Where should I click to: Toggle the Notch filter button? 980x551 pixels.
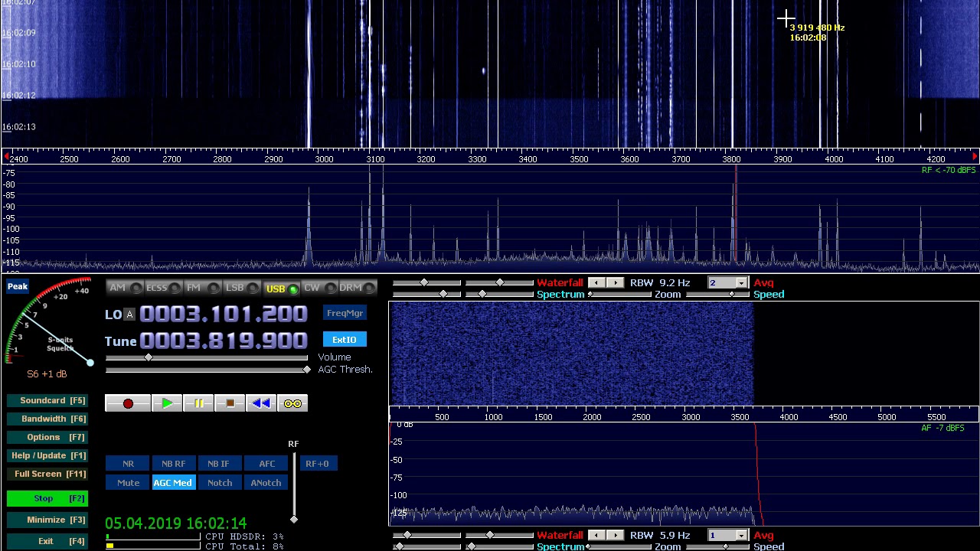coord(219,483)
